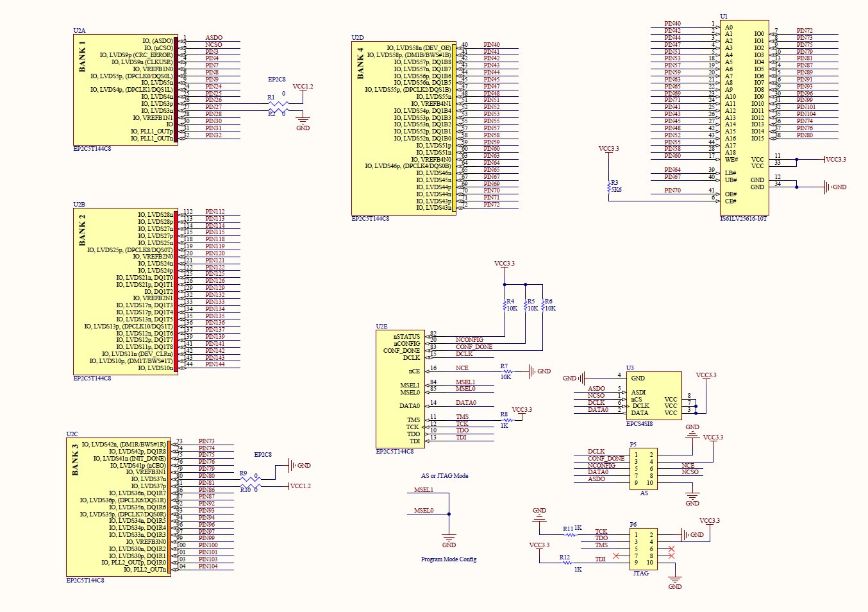The height and width of the screenshot is (612, 868).
Task: Click the GND symbol after resistor R7
Action: [x=539, y=371]
